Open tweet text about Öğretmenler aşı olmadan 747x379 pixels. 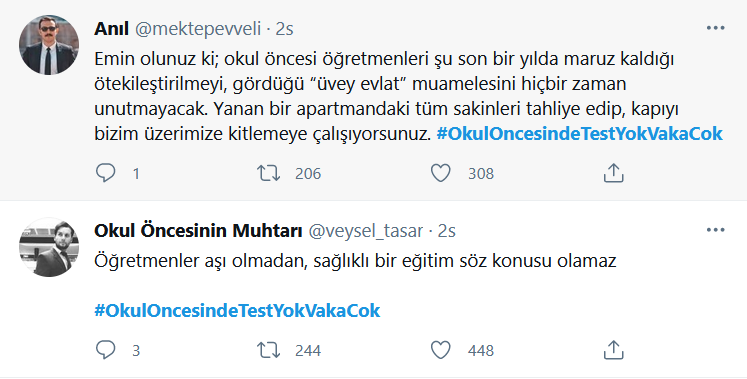pyautogui.click(x=355, y=261)
